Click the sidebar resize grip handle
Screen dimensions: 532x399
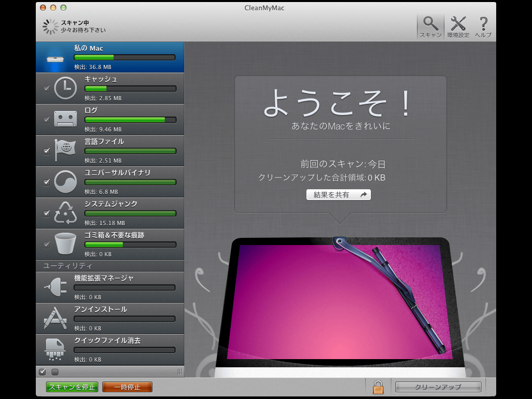tap(180, 372)
